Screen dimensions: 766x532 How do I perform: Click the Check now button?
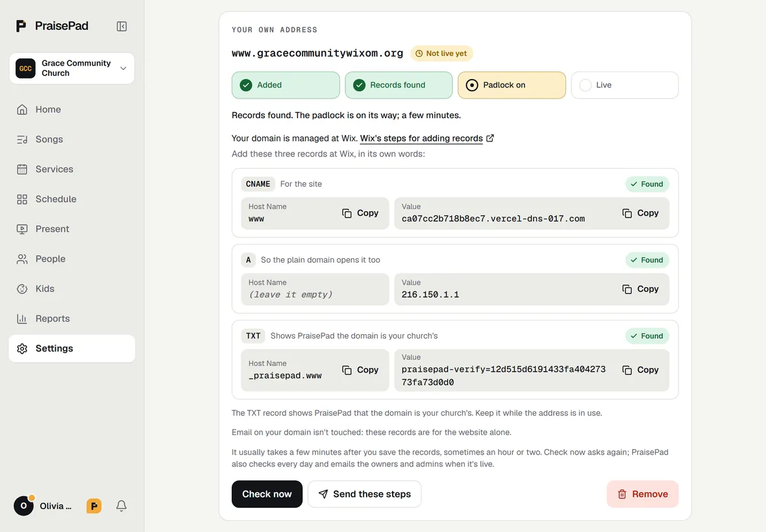267,494
